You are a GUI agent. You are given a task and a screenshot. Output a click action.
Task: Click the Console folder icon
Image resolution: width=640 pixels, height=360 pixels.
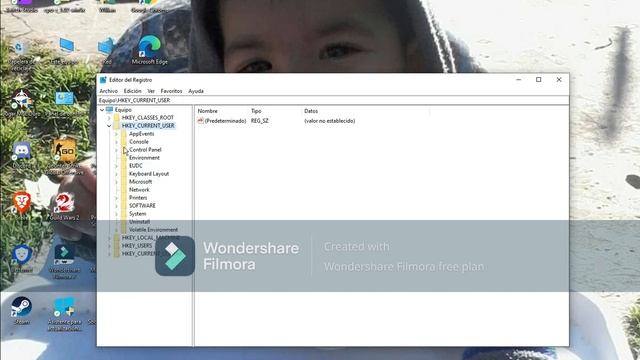click(x=124, y=142)
